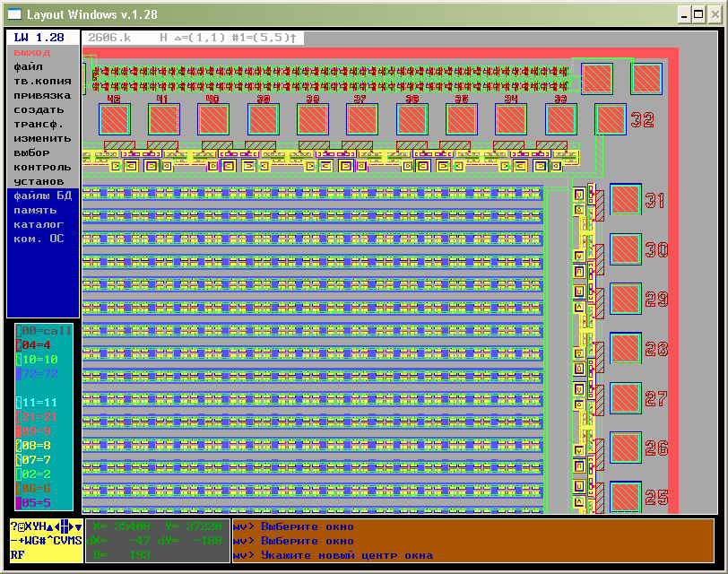Select the W command in yellow toolbar
Screen dimensions: 728x574
[x=29, y=541]
